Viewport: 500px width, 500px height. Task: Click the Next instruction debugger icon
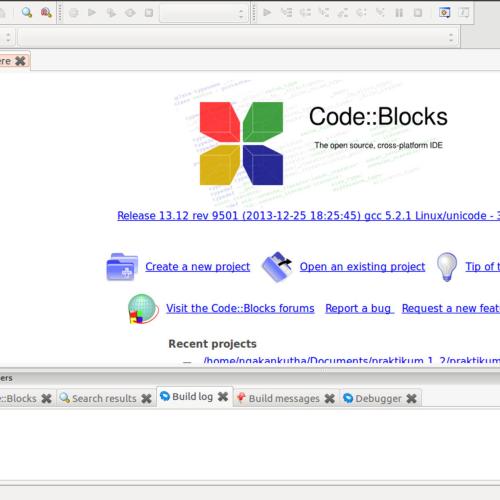(361, 13)
